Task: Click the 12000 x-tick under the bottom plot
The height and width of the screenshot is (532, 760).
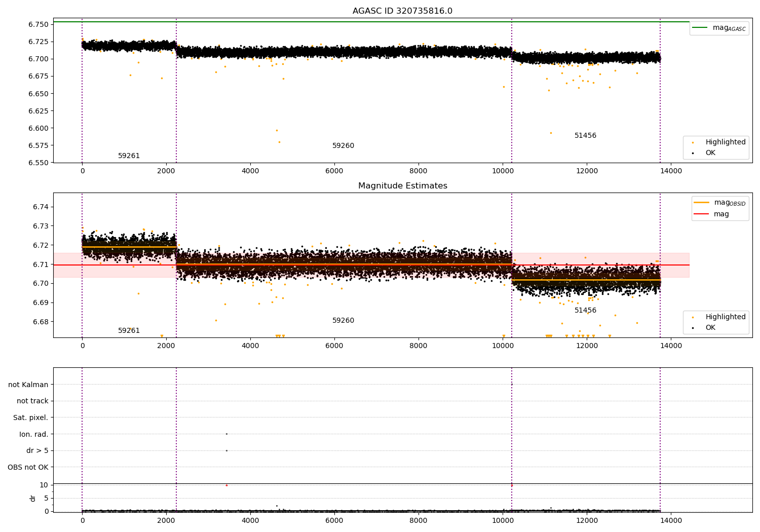Action: 587,521
